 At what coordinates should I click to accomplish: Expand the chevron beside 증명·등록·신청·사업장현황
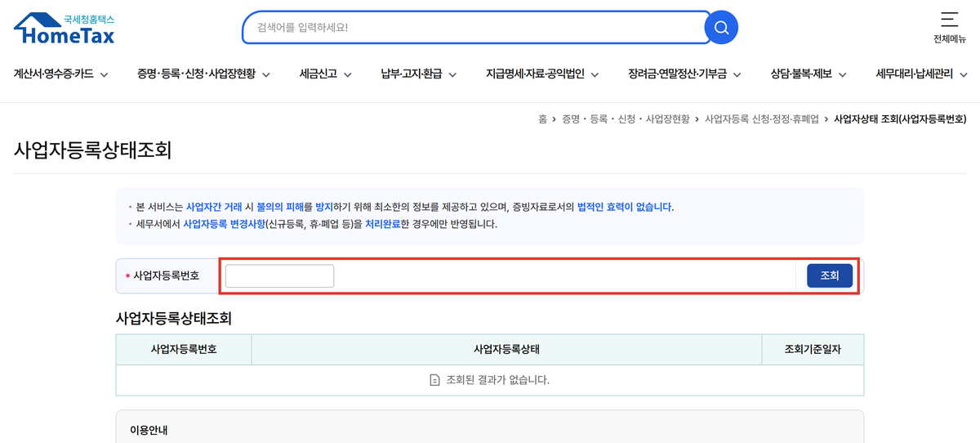click(266, 75)
